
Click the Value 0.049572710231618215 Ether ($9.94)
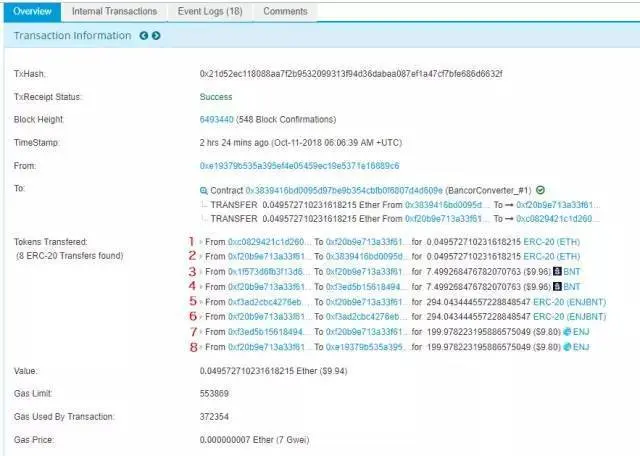[273, 371]
